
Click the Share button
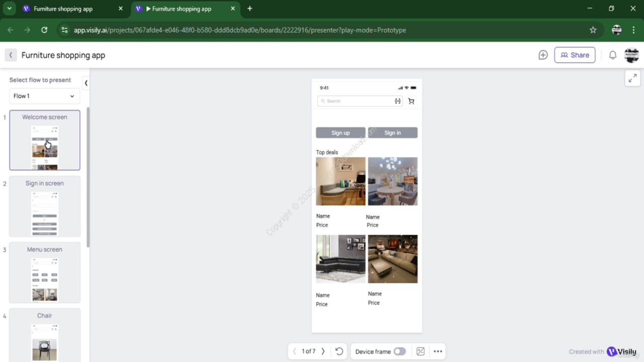[x=575, y=55]
